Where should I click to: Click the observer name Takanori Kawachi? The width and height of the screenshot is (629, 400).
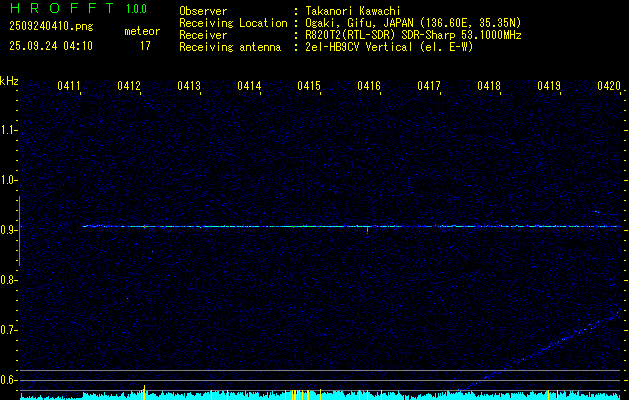(x=353, y=11)
